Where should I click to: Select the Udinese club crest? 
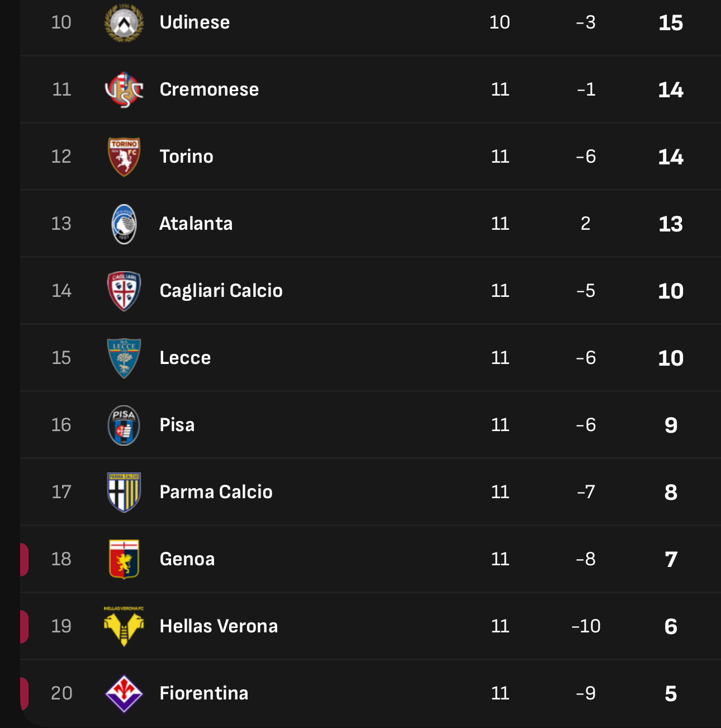[x=124, y=22]
